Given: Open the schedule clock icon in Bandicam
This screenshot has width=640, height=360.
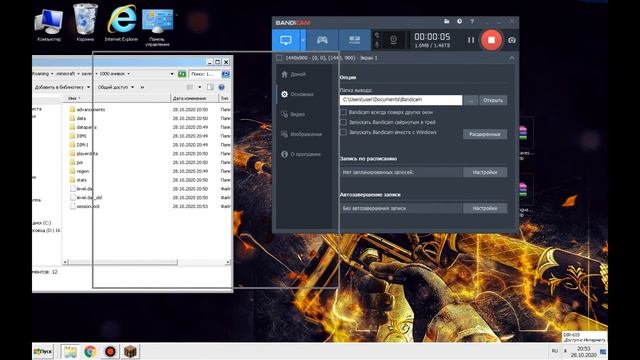Looking at the screenshot, I should coord(459,21).
